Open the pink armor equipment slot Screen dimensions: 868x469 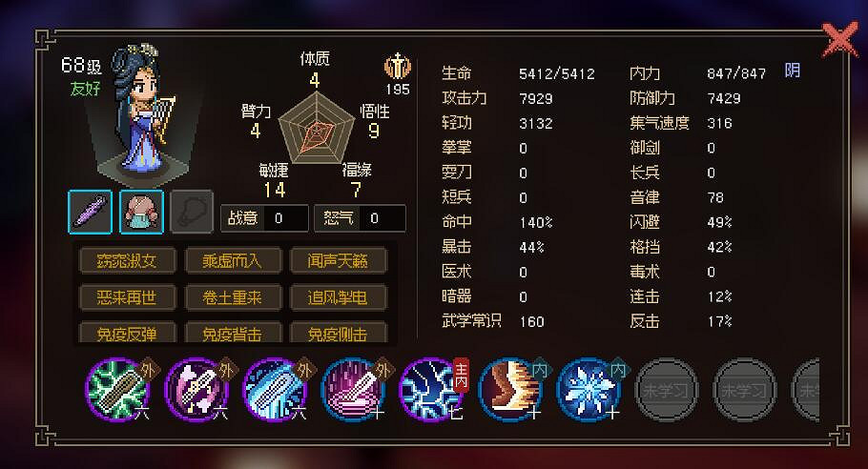[141, 212]
